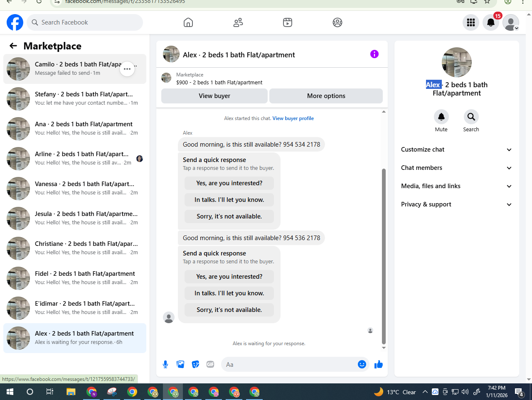Open the Groups tab icon
This screenshot has height=400, width=532.
[x=337, y=22]
